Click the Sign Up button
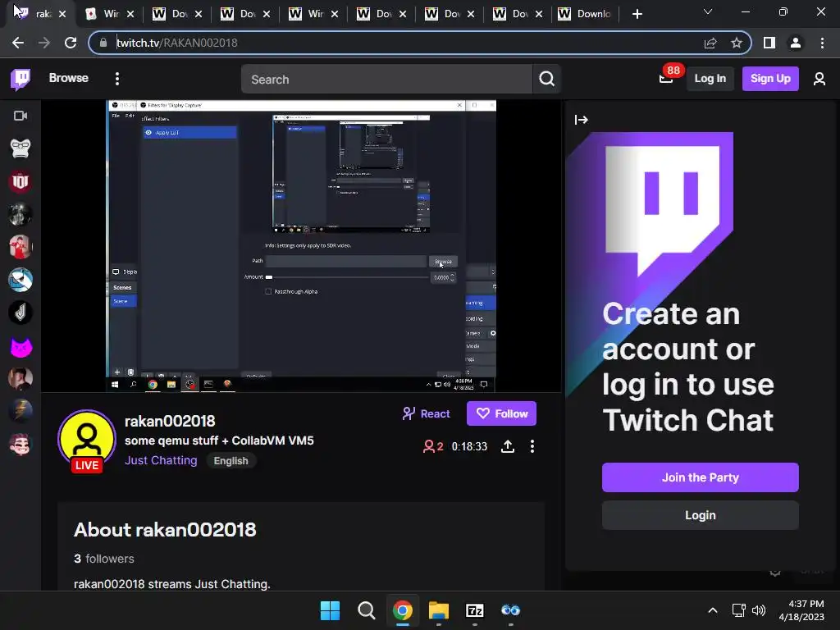This screenshot has width=840, height=630. [x=769, y=79]
